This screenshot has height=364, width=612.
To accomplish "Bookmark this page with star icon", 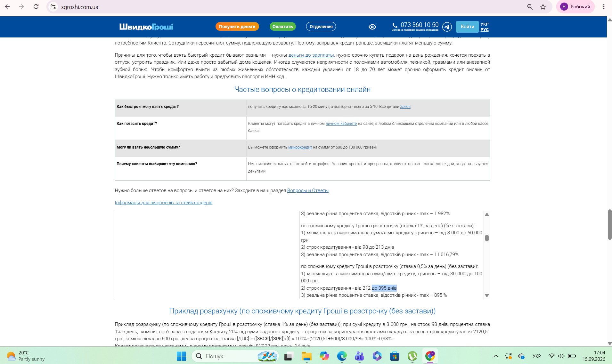I will [543, 7].
